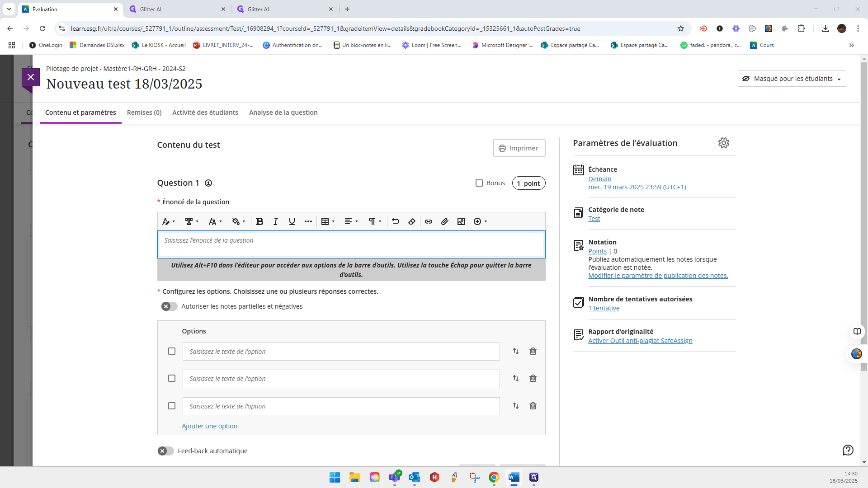The image size is (868, 488).
Task: Open File Explorer from taskbar
Action: (x=355, y=477)
